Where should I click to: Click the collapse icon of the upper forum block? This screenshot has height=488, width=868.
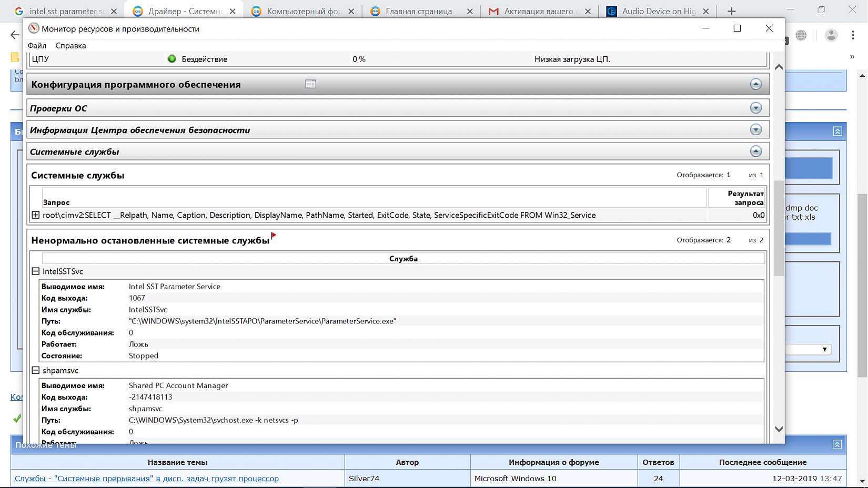pyautogui.click(x=837, y=131)
